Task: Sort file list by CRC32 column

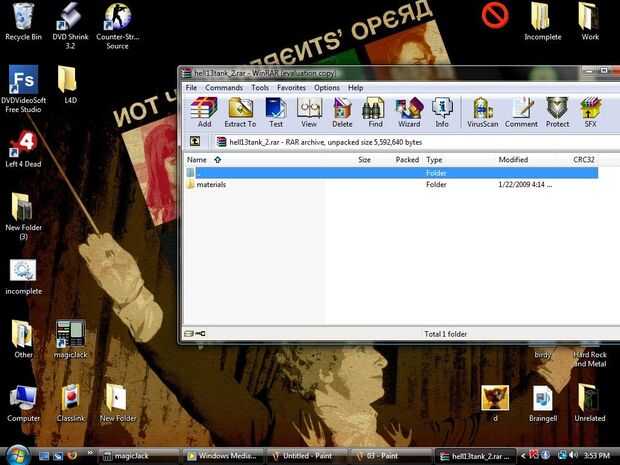Action: click(584, 160)
